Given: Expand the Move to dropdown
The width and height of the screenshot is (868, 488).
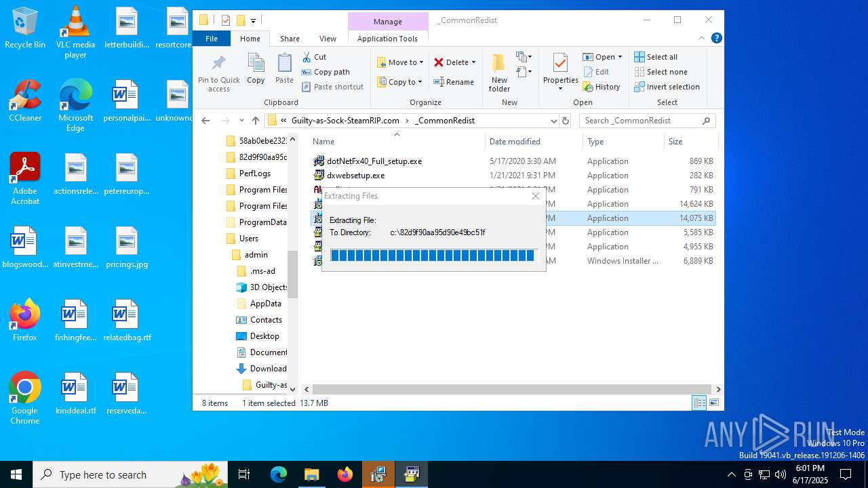Looking at the screenshot, I should tap(421, 62).
